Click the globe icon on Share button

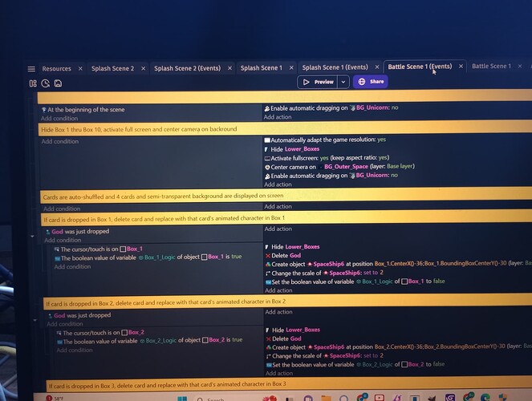(x=362, y=82)
